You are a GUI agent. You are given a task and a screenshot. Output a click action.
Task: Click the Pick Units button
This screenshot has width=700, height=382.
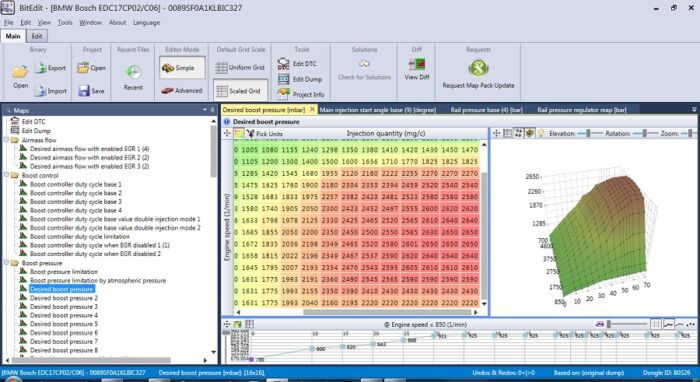[x=264, y=133]
